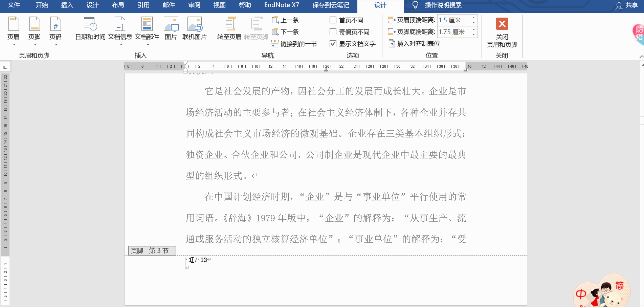This screenshot has height=307, width=644.
Task: Click 关闭页眉和页脚 to close editing
Action: pyautogui.click(x=502, y=32)
